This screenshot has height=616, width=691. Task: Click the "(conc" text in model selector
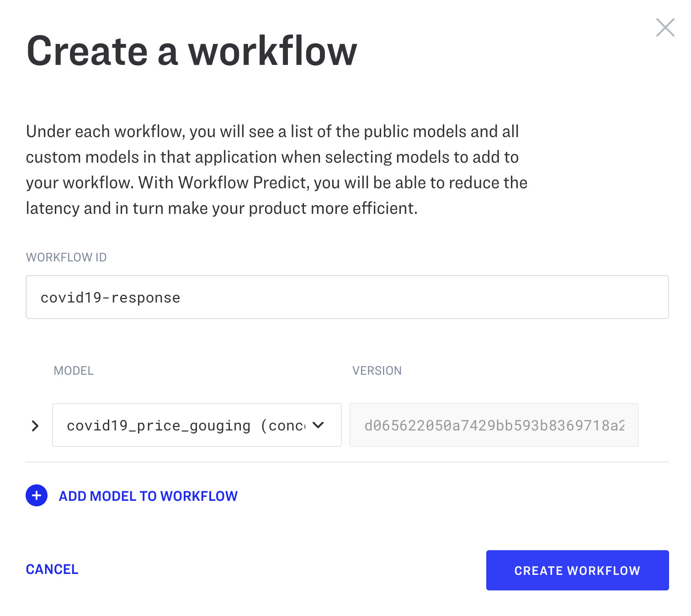(283, 425)
